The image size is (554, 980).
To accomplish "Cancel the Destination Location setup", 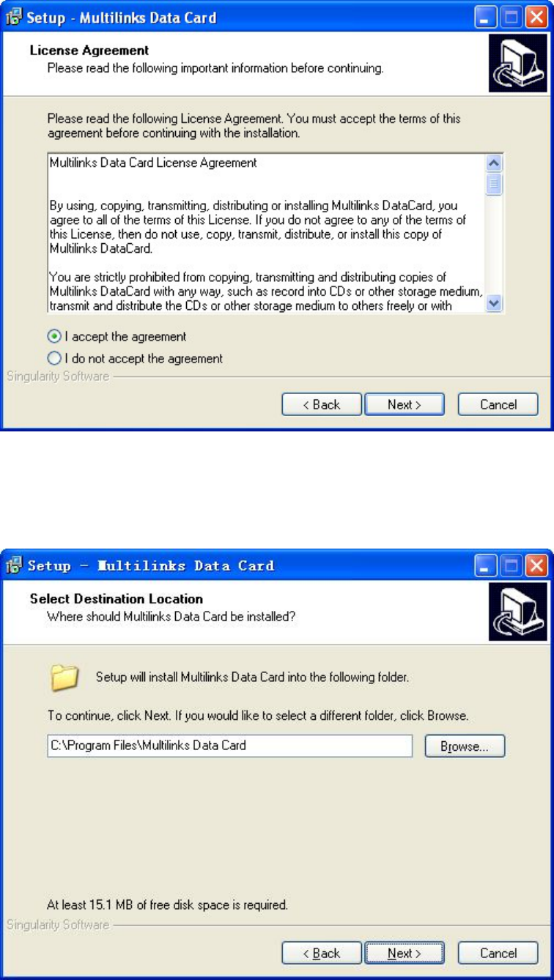I will point(498,953).
